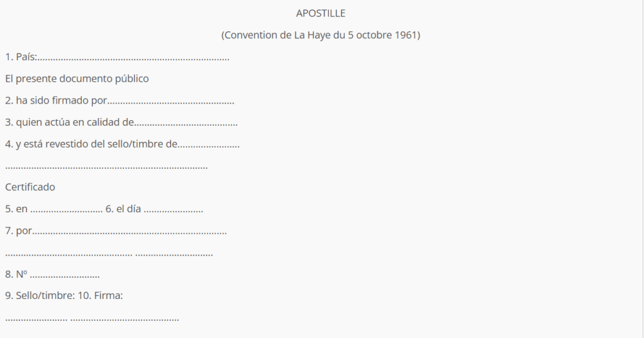Viewport: 644px width, 338px height.
Task: Click the blank after '8. Nº'
Action: [65, 275]
